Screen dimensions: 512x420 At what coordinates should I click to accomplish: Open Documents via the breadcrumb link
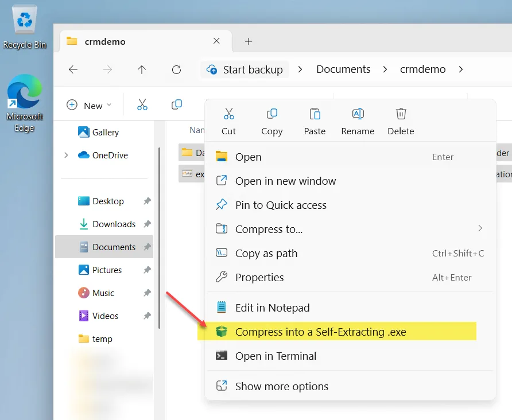343,69
